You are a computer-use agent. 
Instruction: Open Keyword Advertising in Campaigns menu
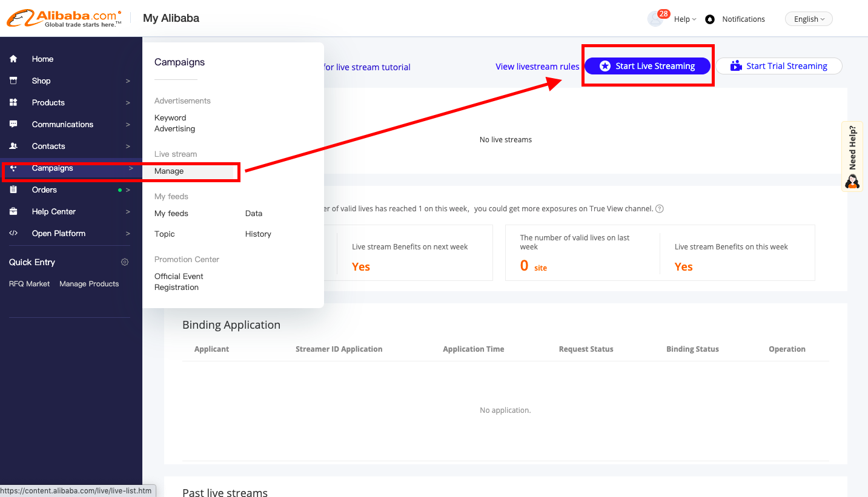tap(174, 123)
